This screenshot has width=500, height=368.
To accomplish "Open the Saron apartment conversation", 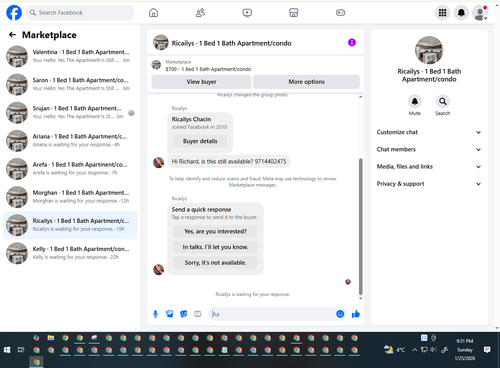I will [70, 84].
